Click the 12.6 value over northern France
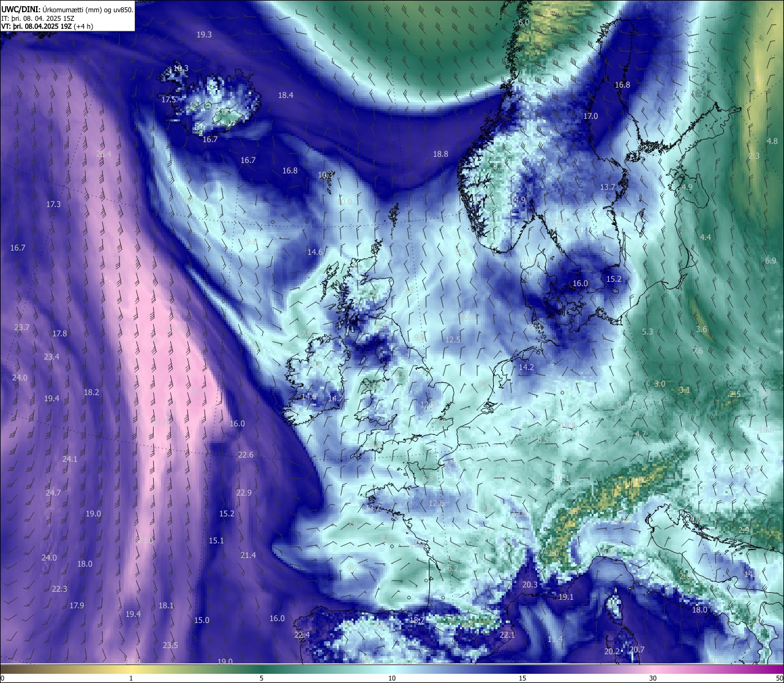Viewport: 784px width, 683px height. point(436,504)
